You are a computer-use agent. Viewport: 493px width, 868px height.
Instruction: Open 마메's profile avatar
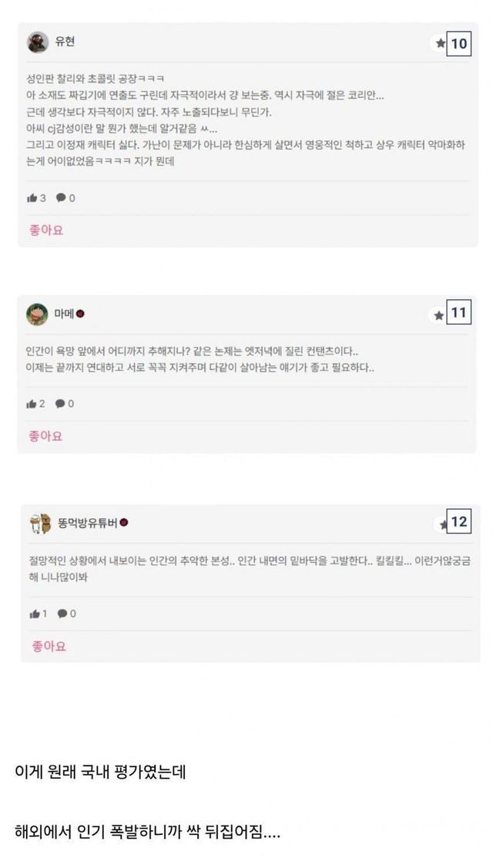[37, 315]
